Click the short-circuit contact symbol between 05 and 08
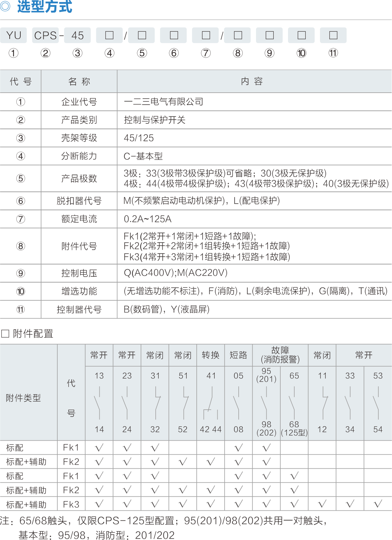 point(238,403)
